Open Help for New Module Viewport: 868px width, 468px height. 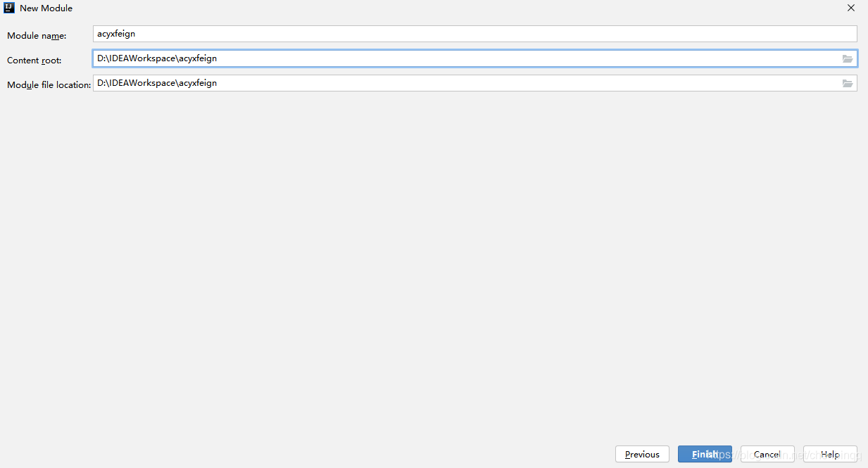tap(830, 454)
